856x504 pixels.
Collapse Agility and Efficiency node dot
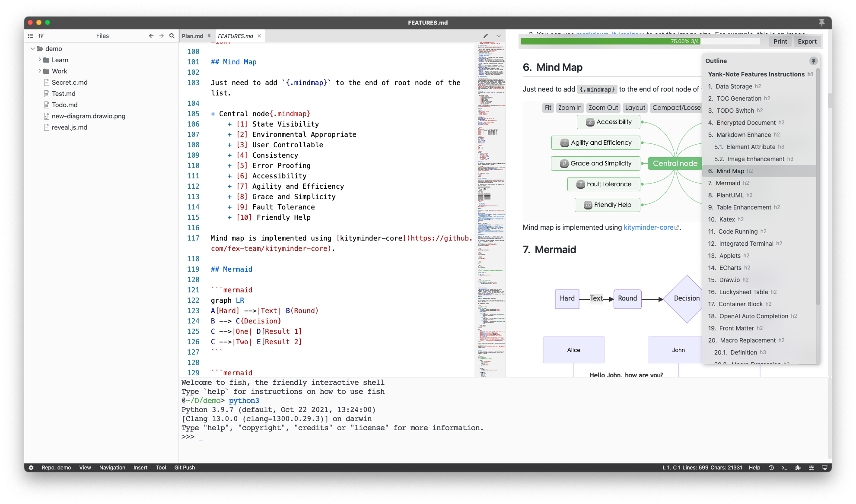(x=642, y=143)
